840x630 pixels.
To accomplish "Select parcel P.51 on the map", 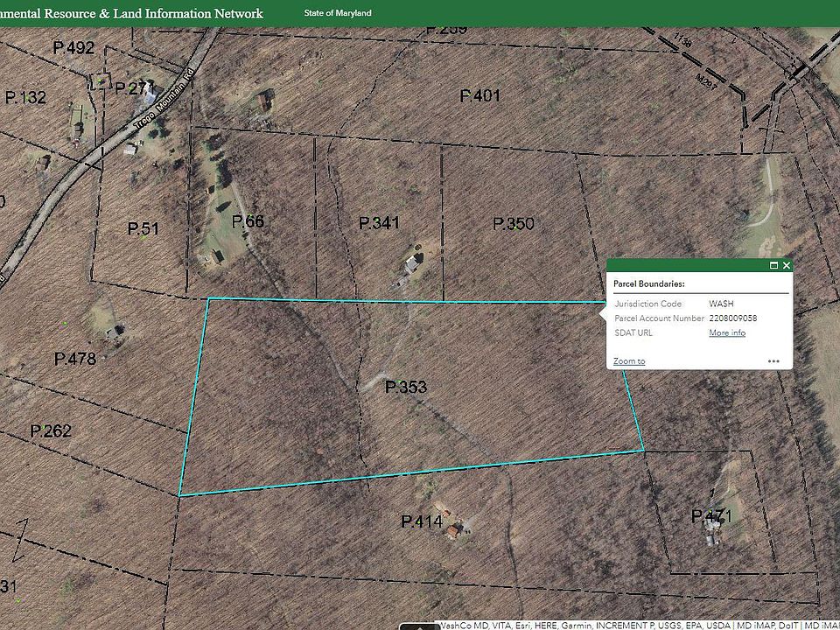I will click(143, 229).
